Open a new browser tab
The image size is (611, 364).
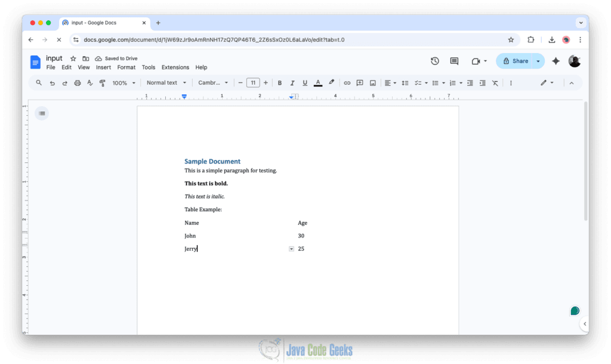158,23
